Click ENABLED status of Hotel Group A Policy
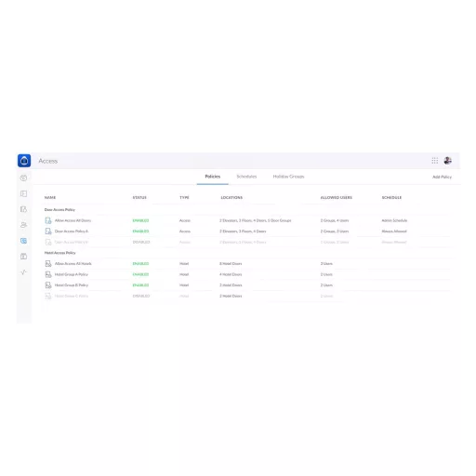The image size is (476, 476). pyautogui.click(x=140, y=274)
